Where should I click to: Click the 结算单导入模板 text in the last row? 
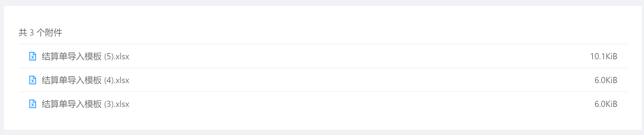click(71, 104)
